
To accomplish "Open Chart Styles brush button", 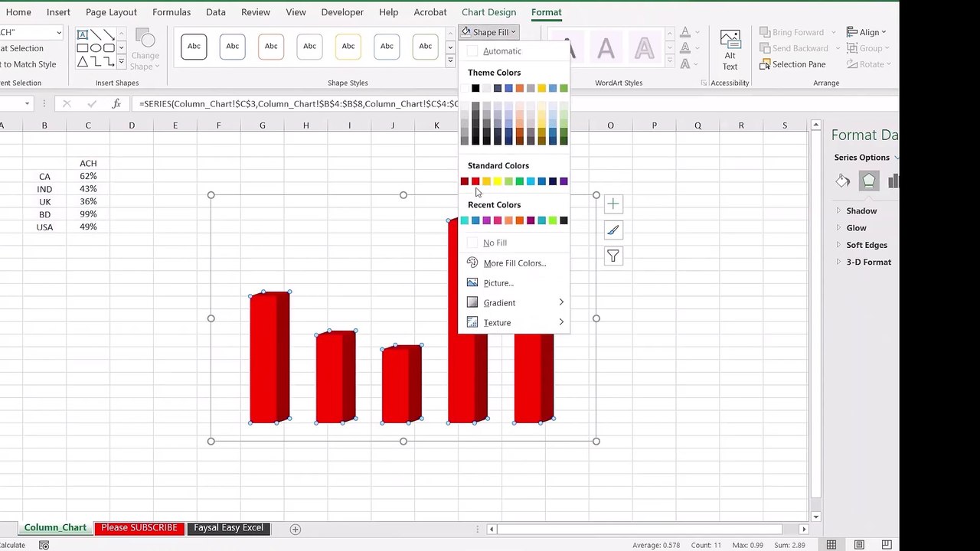I will [612, 230].
